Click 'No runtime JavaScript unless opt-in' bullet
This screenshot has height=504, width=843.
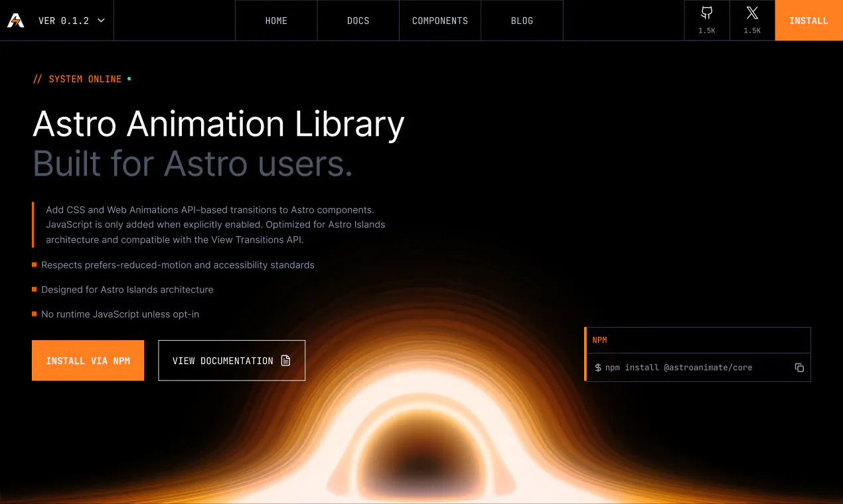[x=119, y=314]
